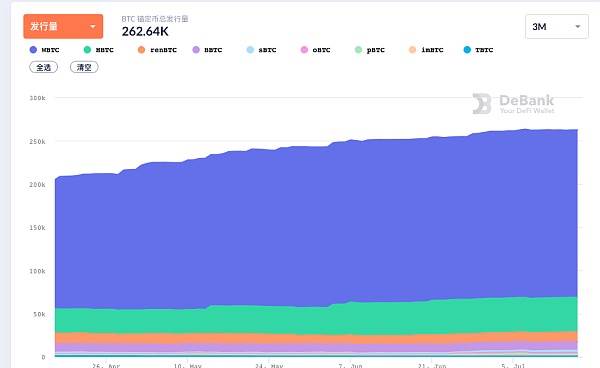Click the TBTC blue legend marker

[467, 50]
